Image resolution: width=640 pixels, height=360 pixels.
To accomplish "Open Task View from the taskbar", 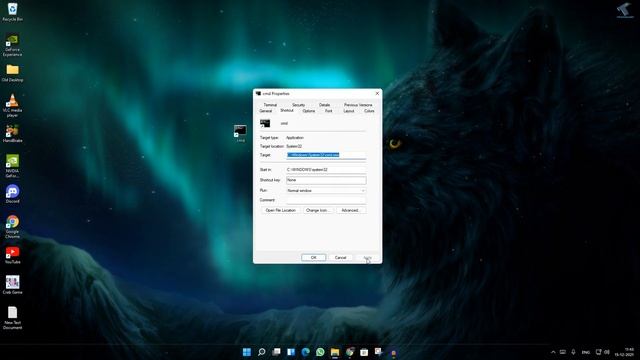I will [276, 352].
